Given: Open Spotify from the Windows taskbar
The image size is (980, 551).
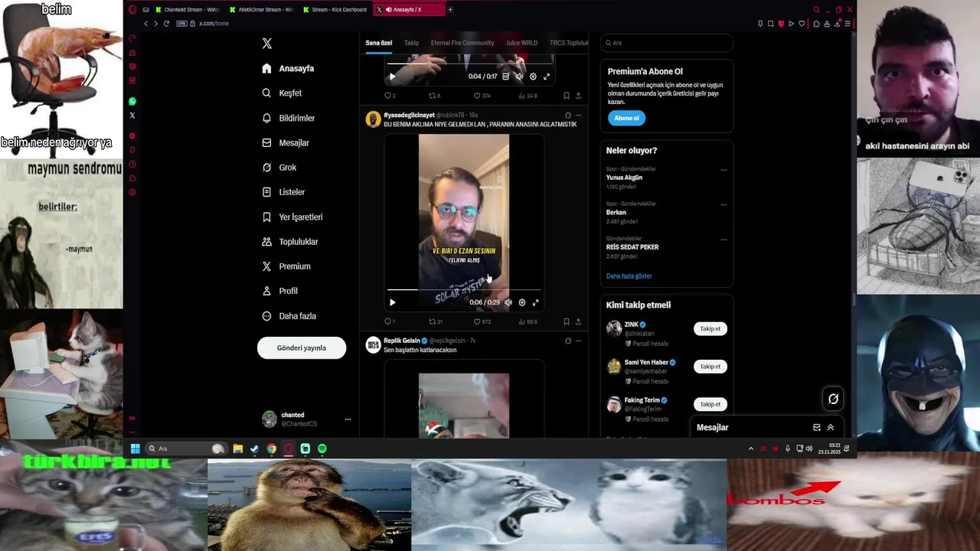Looking at the screenshot, I should point(322,448).
